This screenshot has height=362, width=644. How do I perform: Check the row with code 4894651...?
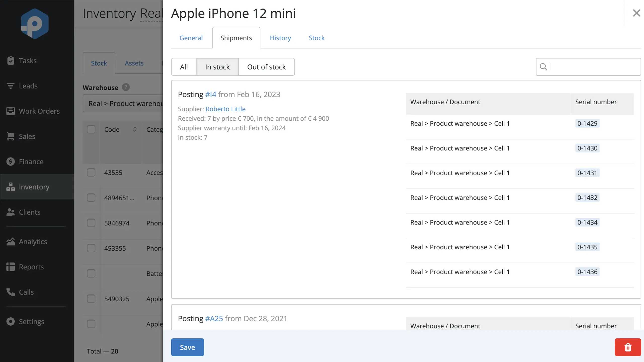(91, 198)
